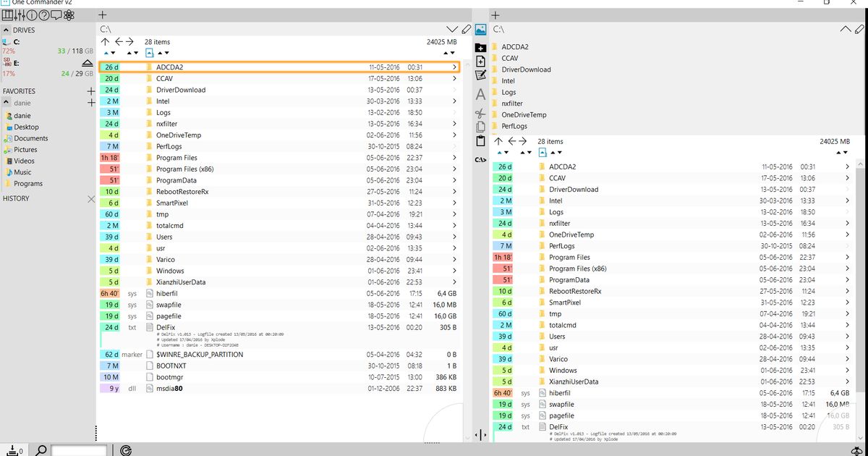Open Documents from the favorites list
This screenshot has width=868, height=456.
31,138
